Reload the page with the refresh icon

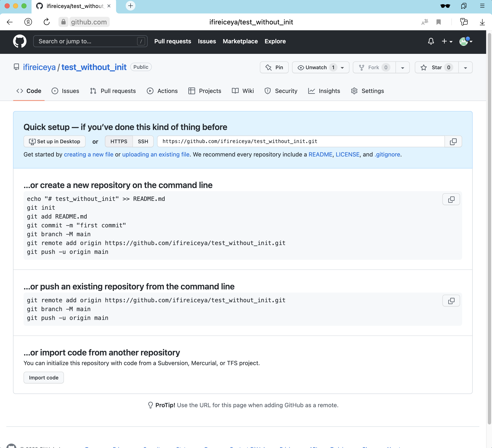[x=47, y=22]
